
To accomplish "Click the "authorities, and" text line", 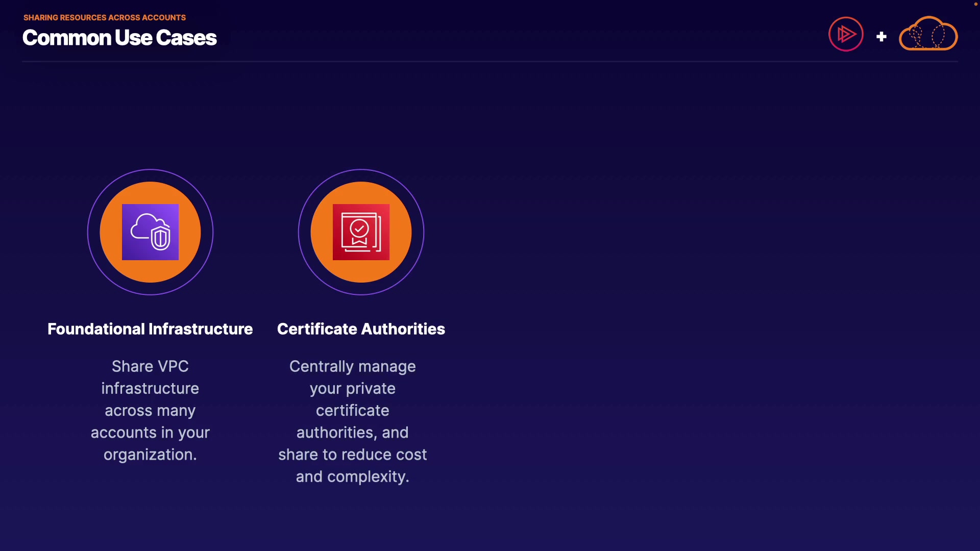I will pos(352,433).
